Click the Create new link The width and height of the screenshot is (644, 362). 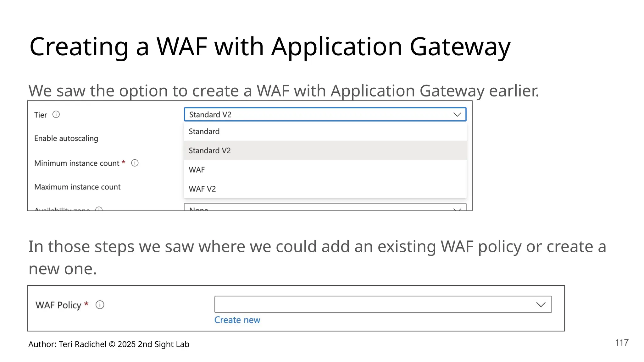[x=237, y=320]
